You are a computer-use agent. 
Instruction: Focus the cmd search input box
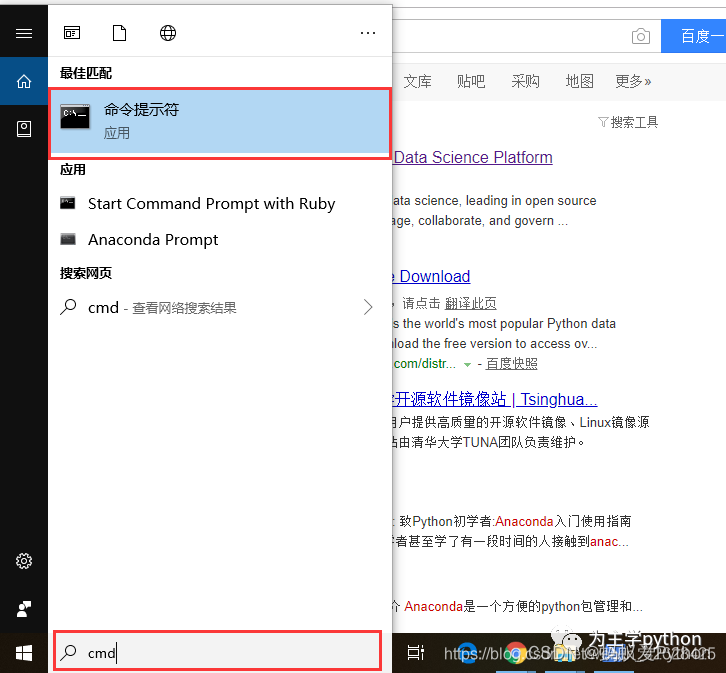point(218,651)
